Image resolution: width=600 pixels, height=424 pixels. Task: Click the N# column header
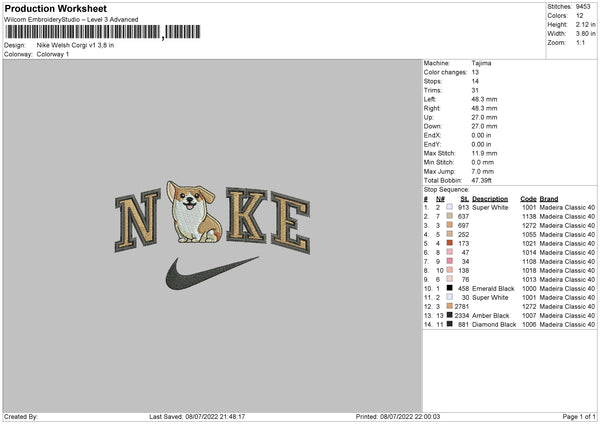[x=440, y=199]
